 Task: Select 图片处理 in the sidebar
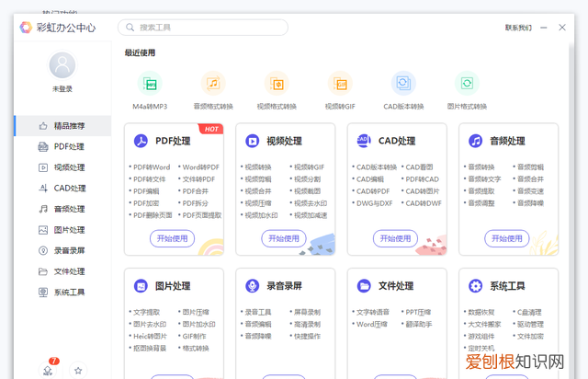click(62, 230)
